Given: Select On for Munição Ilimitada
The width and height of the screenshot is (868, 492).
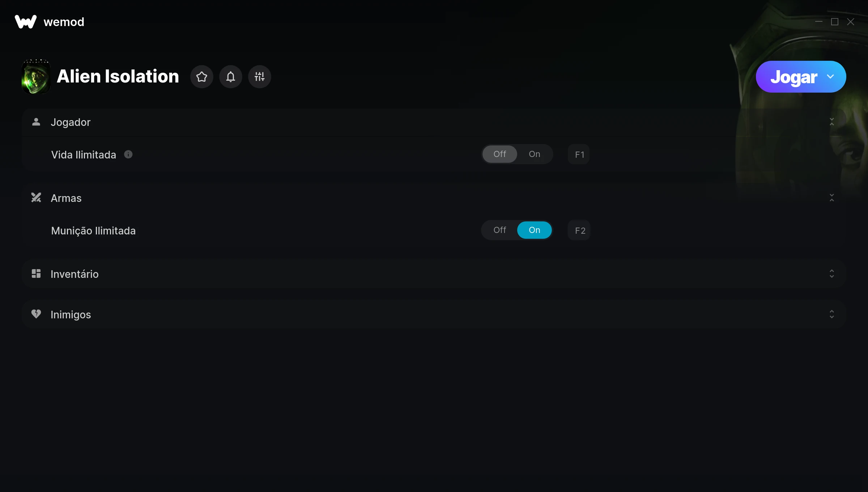Looking at the screenshot, I should pyautogui.click(x=535, y=230).
